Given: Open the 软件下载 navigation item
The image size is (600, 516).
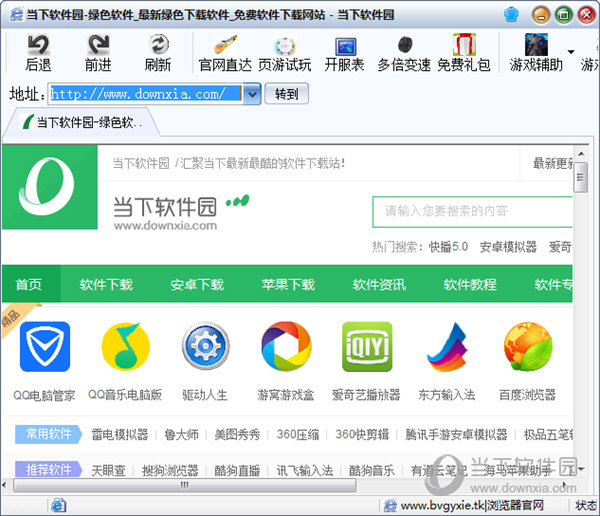Looking at the screenshot, I should pyautogui.click(x=106, y=284).
